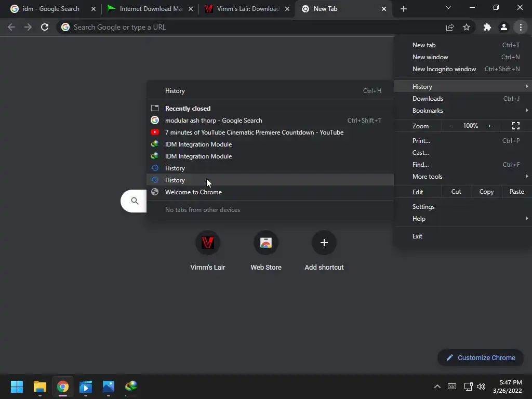Open Downloads from the menu
This screenshot has width=532, height=399.
pyautogui.click(x=463, y=99)
